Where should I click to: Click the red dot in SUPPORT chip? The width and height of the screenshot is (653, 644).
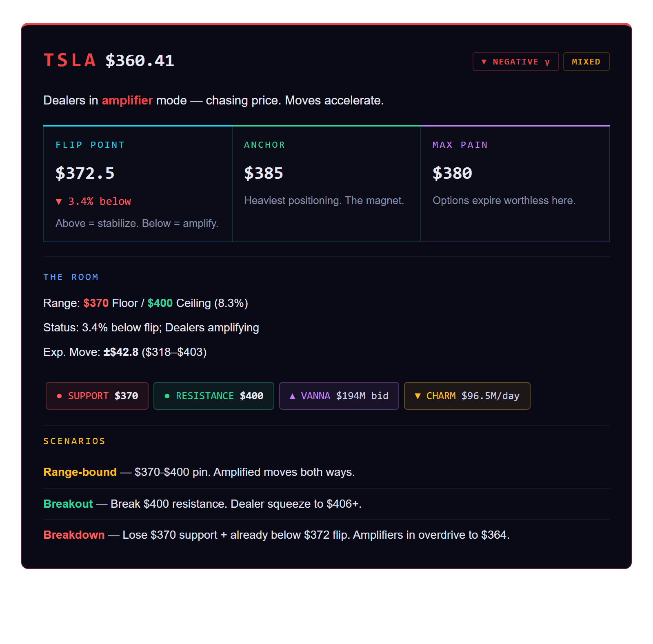point(60,396)
